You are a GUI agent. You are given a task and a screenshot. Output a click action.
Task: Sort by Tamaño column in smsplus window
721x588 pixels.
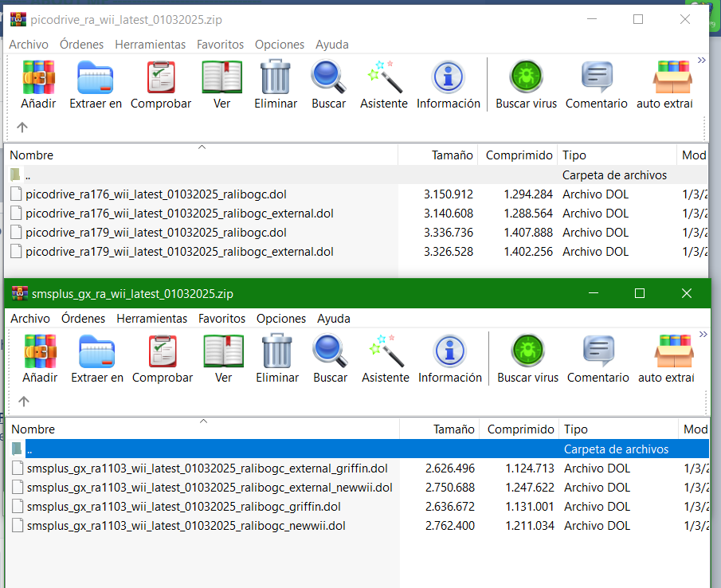(x=440, y=429)
